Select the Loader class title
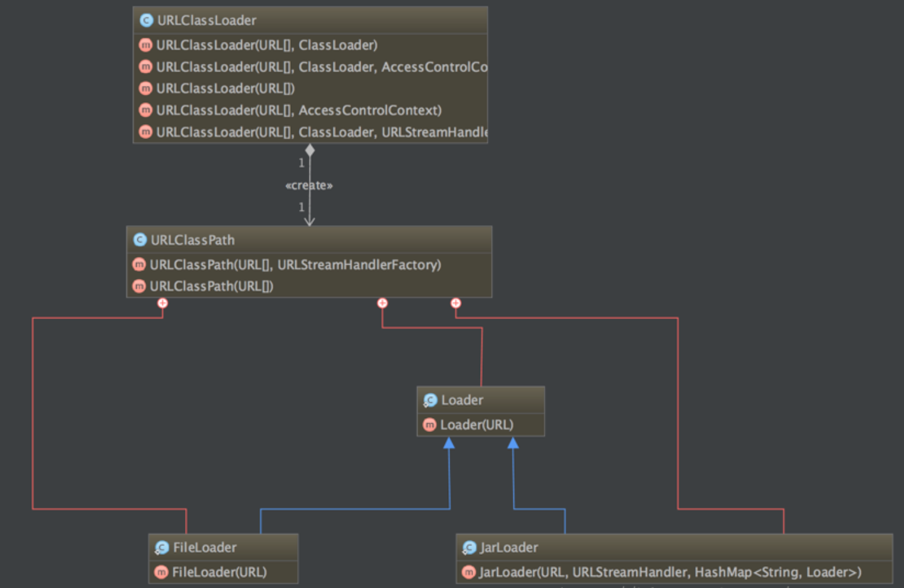The height and width of the screenshot is (588, 904). [462, 400]
